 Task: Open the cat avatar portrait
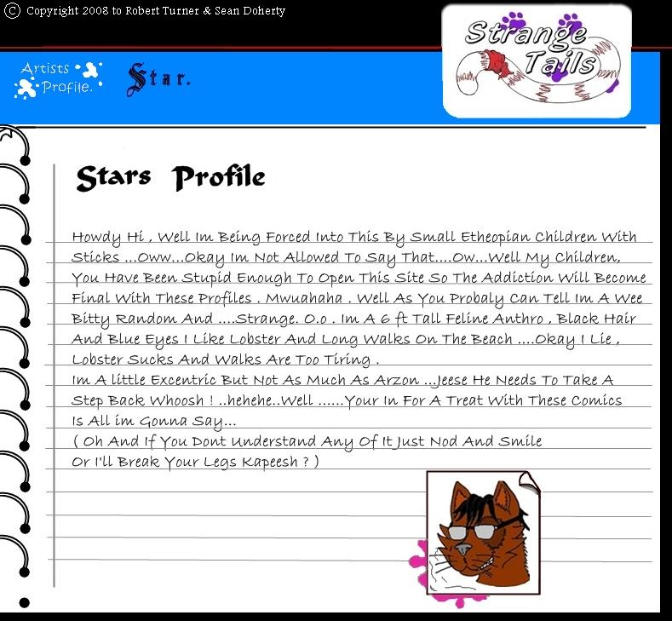click(x=483, y=532)
